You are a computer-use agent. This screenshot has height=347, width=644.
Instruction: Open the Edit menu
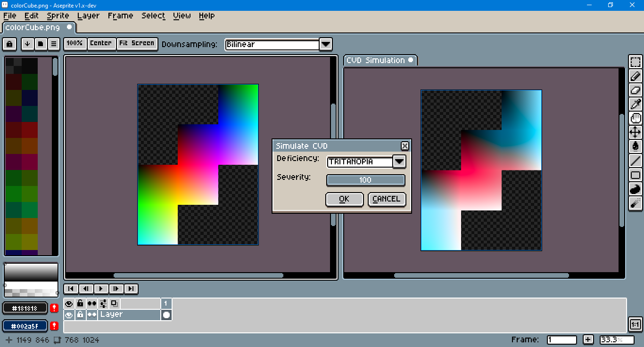[32, 16]
